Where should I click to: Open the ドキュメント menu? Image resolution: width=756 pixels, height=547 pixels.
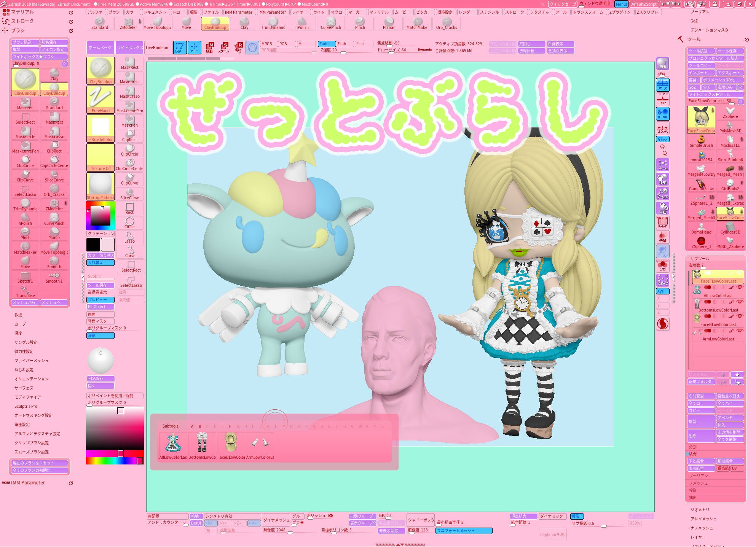(155, 12)
